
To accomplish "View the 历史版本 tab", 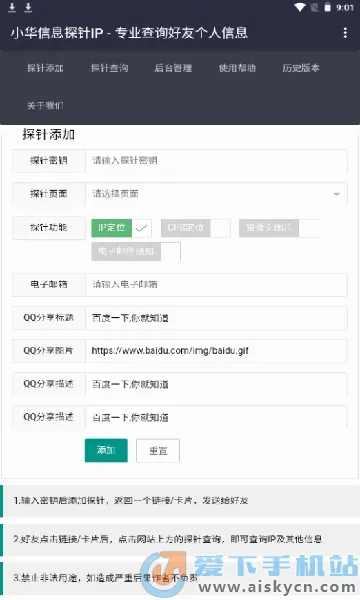I will pos(301,68).
